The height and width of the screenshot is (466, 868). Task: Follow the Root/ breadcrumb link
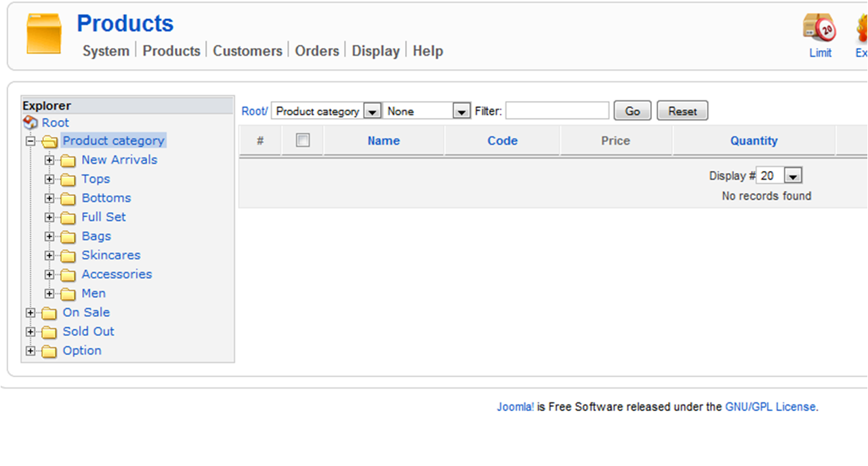point(255,111)
